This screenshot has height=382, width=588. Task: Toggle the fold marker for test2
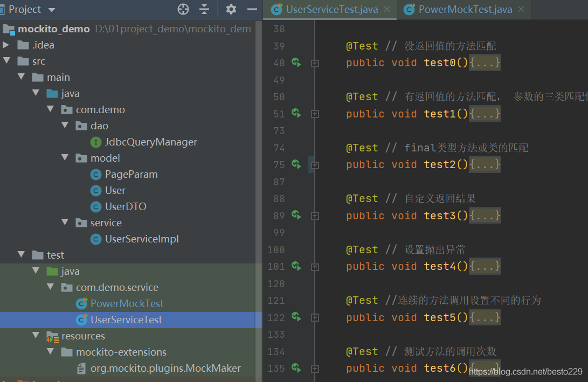click(315, 165)
